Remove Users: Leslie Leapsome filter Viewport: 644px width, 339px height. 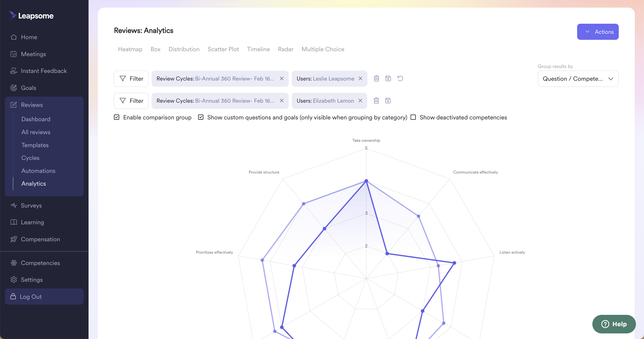pos(360,78)
